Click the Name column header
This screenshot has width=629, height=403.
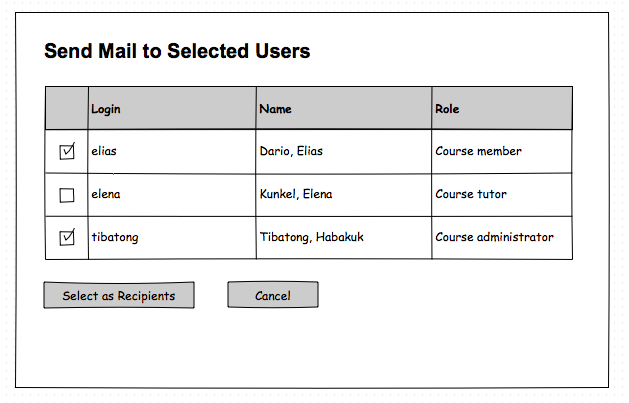point(276,109)
